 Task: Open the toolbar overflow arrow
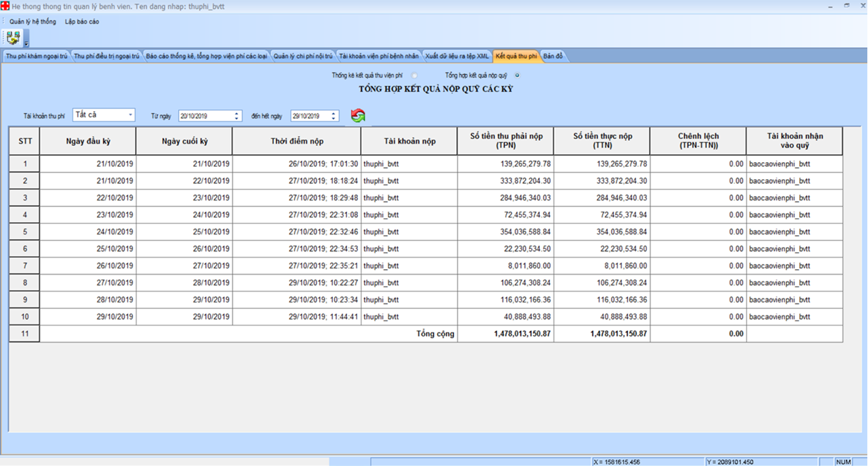point(27,44)
